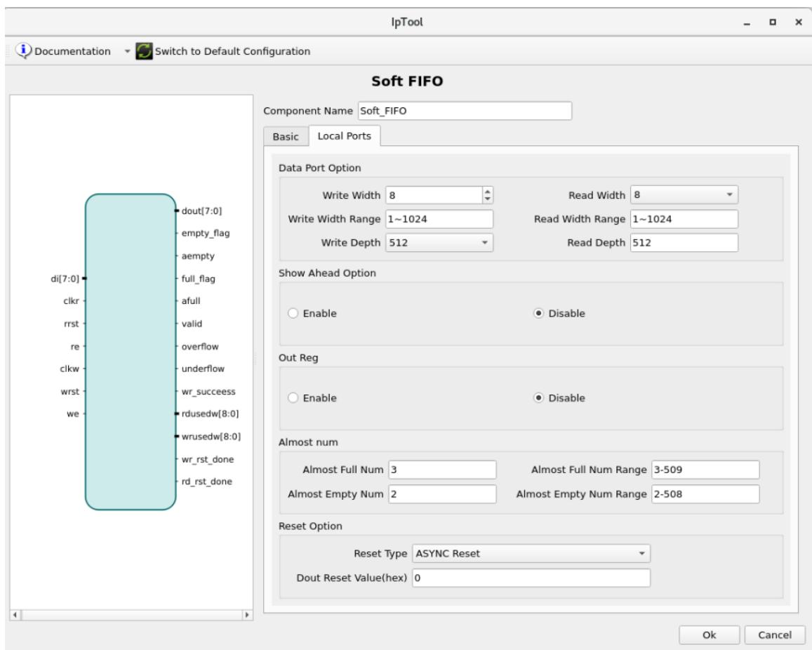Image resolution: width=812 pixels, height=650 pixels.
Task: Click the valid port label
Action: 192,324
